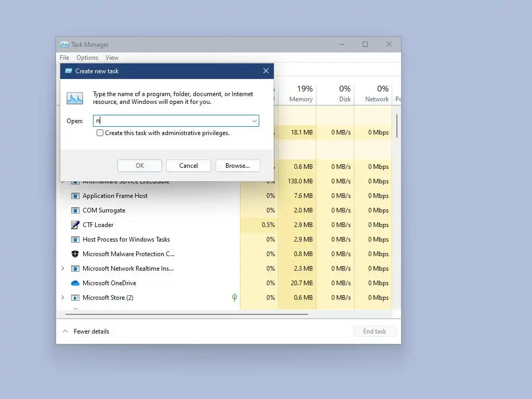This screenshot has height=399, width=532.
Task: Expand the Microsoft Network Realtime Inspection row
Action: click(x=63, y=269)
